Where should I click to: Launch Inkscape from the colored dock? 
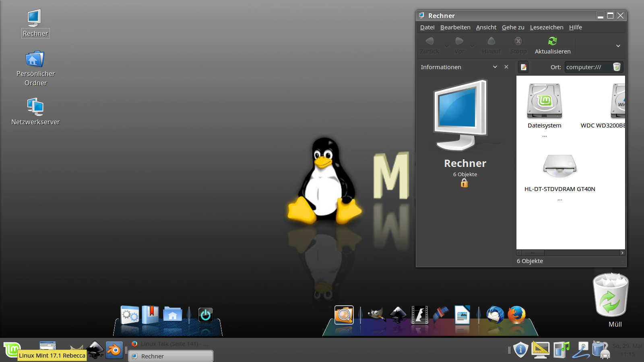398,315
